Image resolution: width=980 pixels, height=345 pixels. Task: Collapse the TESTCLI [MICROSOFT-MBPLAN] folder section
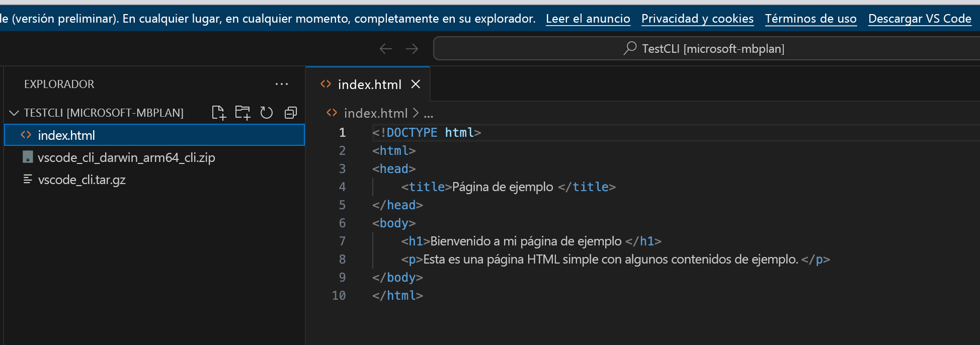(14, 113)
